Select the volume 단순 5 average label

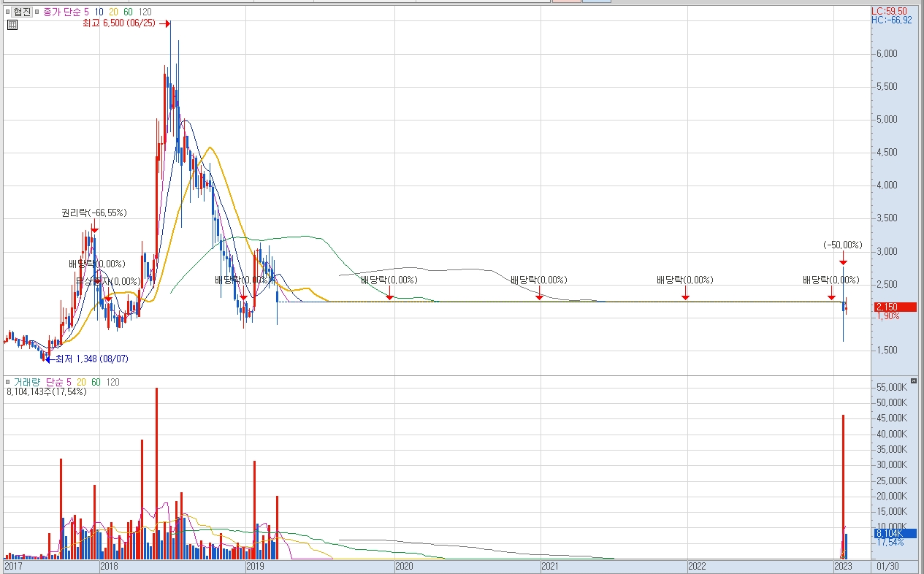point(58,382)
